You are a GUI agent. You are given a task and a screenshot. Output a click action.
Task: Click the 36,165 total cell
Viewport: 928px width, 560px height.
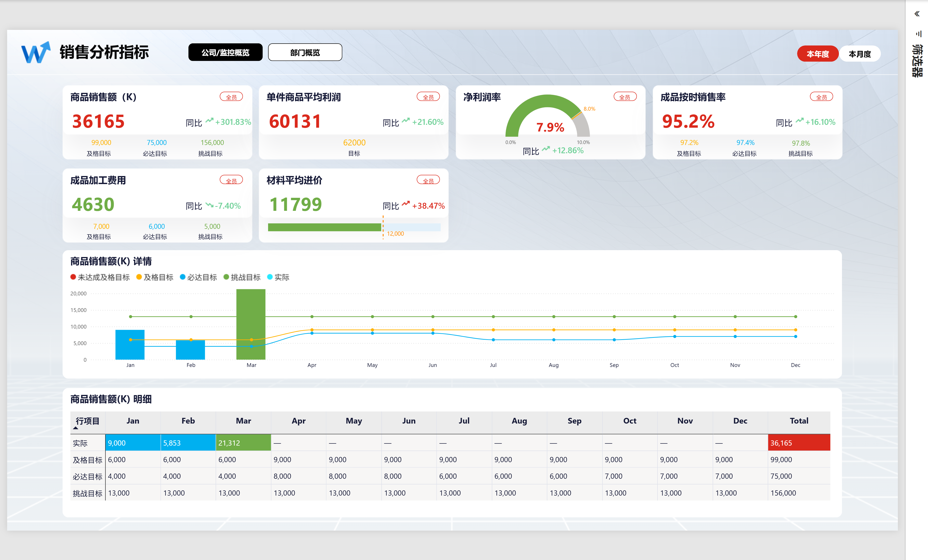click(799, 443)
